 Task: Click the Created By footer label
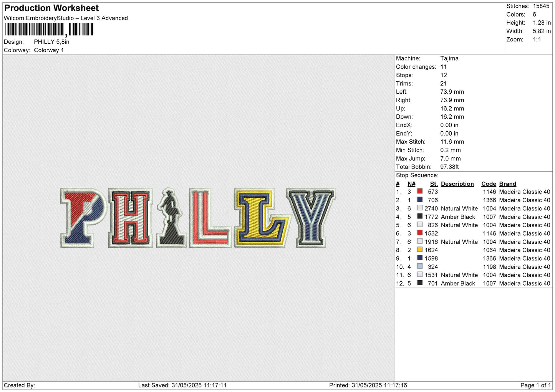pos(19,385)
